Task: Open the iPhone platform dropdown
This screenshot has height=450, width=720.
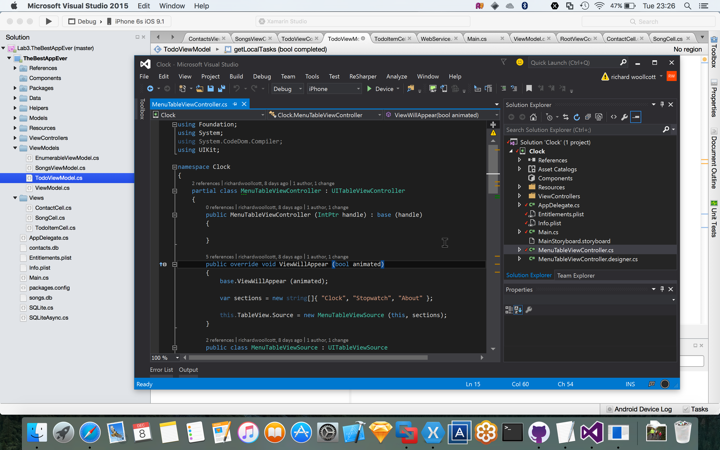Action: [334, 89]
